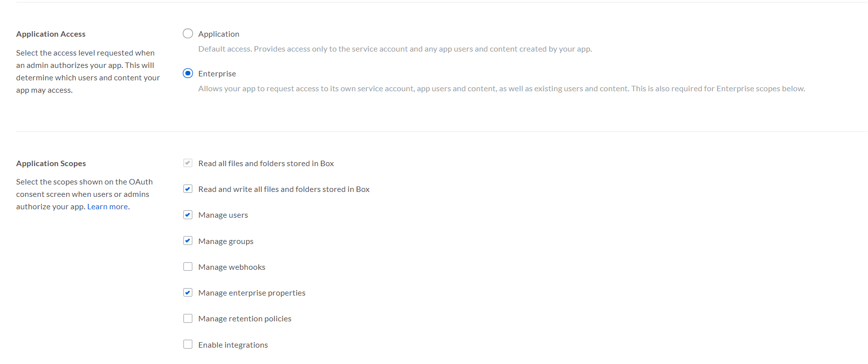Uncheck the Read and write all files checkbox

tap(188, 189)
